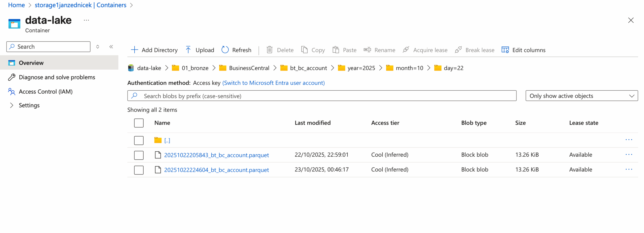Click the sidebar expand/collapse sort arrows icon
The width and height of the screenshot is (644, 233).
98,46
